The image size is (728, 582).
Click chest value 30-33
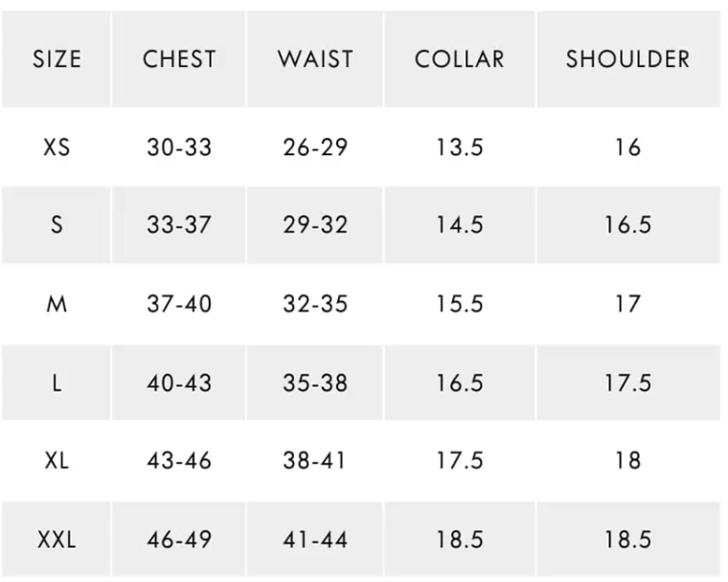[x=179, y=147]
